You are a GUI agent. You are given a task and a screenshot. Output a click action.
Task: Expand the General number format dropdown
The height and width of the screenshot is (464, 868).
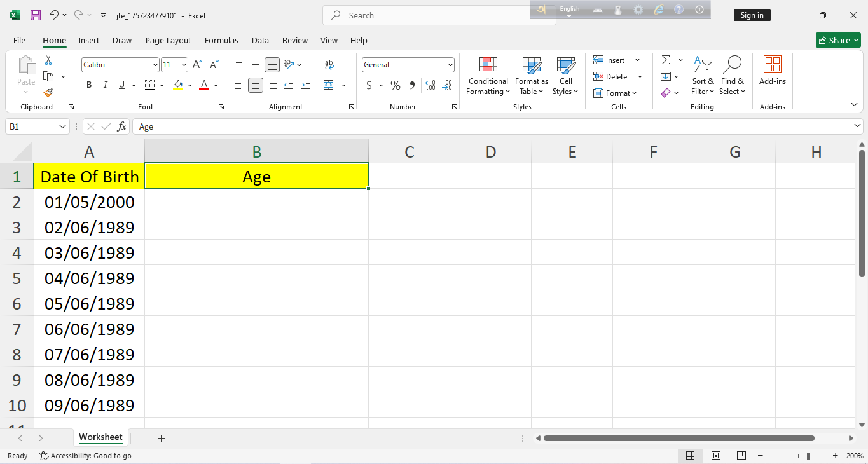click(x=450, y=65)
